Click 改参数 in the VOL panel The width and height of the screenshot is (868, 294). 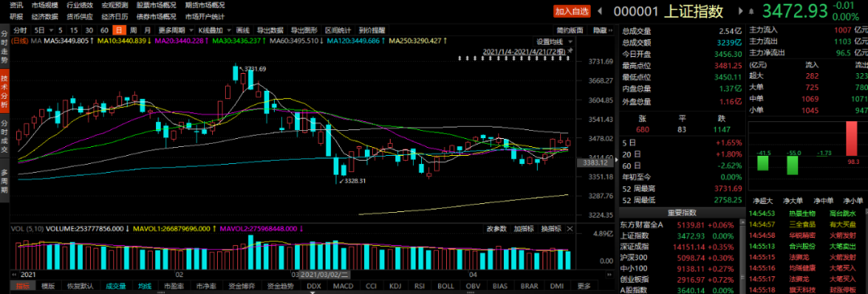point(497,228)
